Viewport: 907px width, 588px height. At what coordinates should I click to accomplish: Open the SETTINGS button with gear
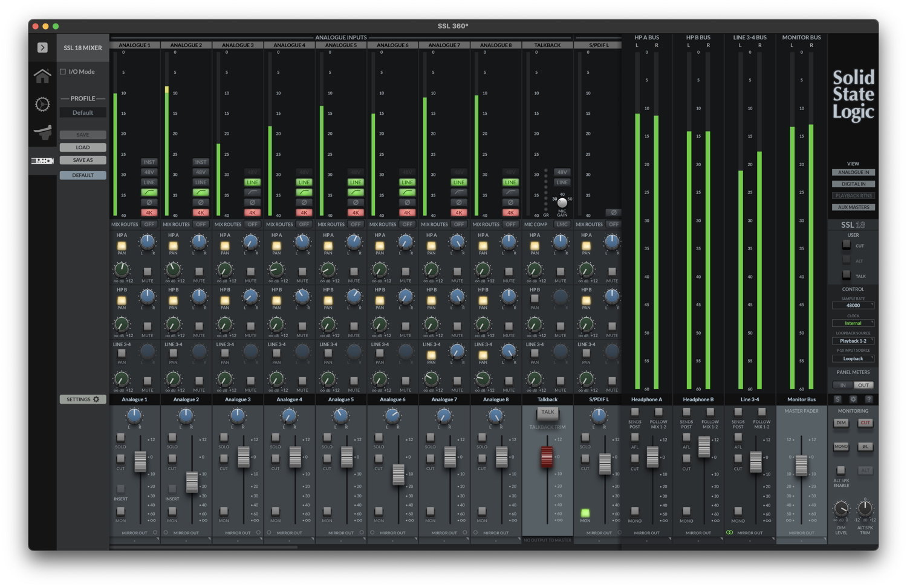(83, 399)
